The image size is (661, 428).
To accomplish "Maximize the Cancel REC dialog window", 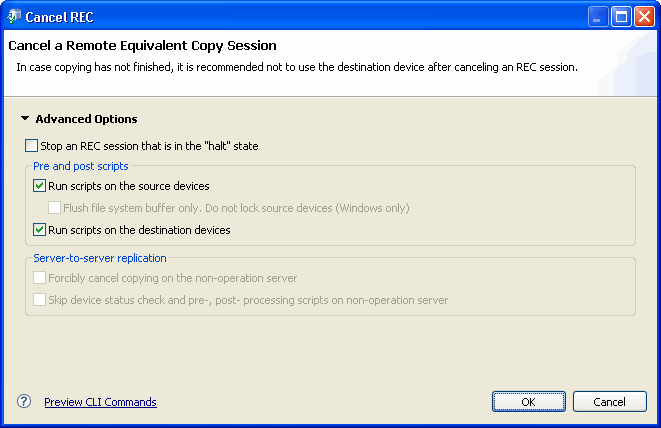I will coord(621,17).
